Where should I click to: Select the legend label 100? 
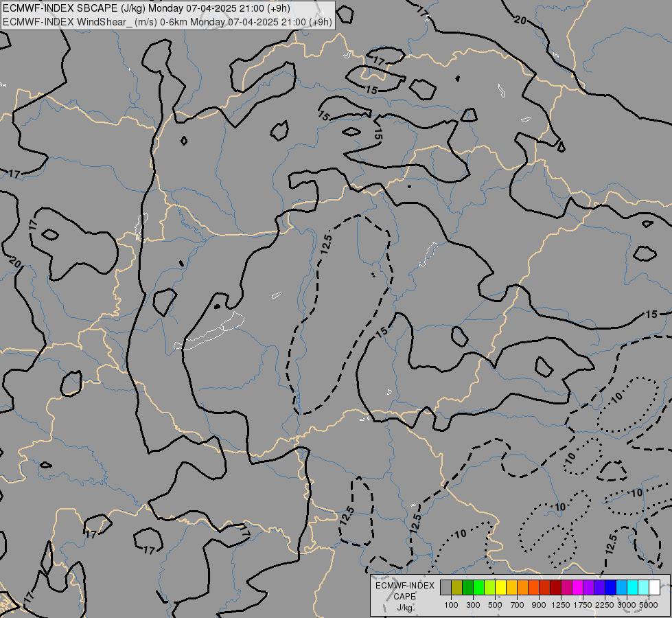tap(451, 605)
